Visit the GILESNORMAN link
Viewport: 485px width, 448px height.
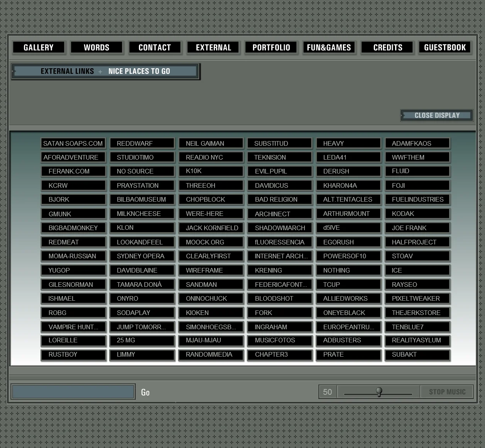73,285
